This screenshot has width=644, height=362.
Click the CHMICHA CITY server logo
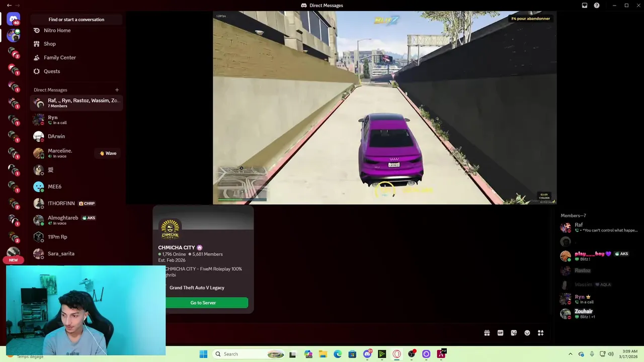coord(170,229)
